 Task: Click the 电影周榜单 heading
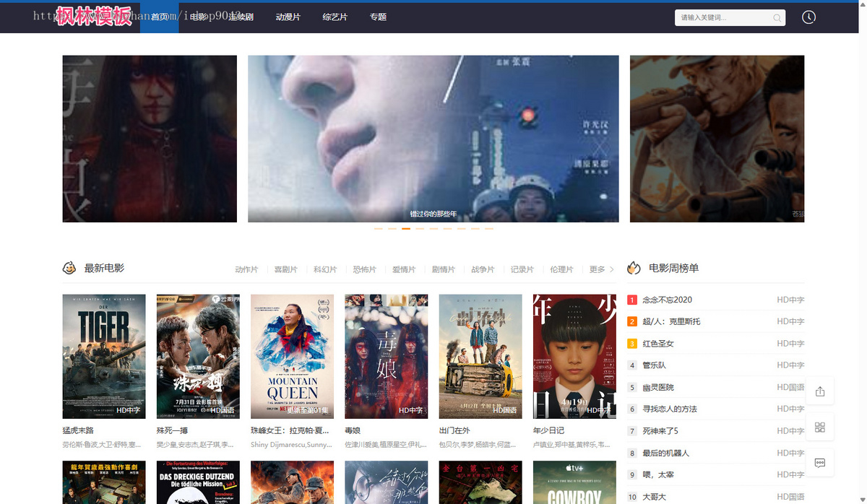tap(673, 268)
